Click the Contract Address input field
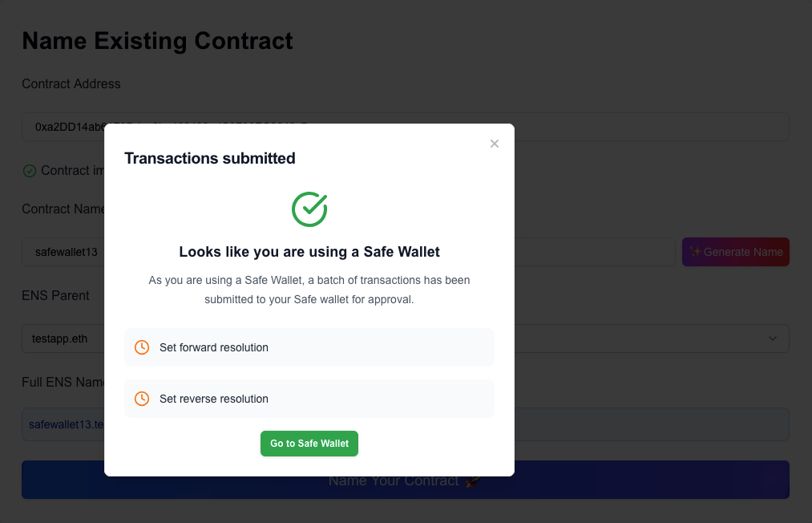Screen dimensions: 812x523 [x=406, y=127]
